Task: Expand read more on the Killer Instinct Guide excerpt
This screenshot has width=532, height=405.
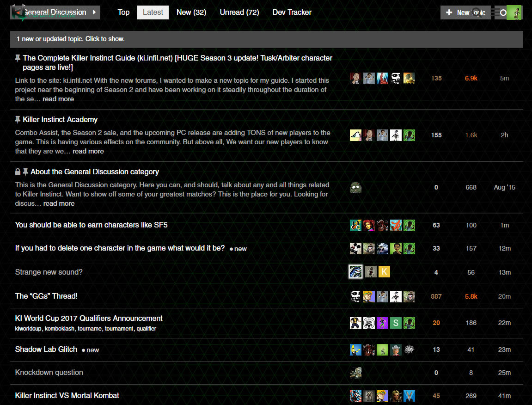Action: [58, 99]
